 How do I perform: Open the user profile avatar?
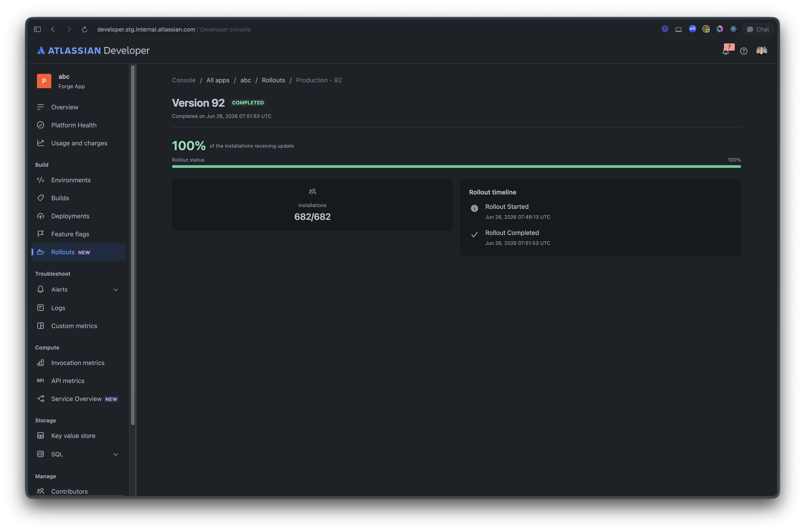[x=762, y=51]
